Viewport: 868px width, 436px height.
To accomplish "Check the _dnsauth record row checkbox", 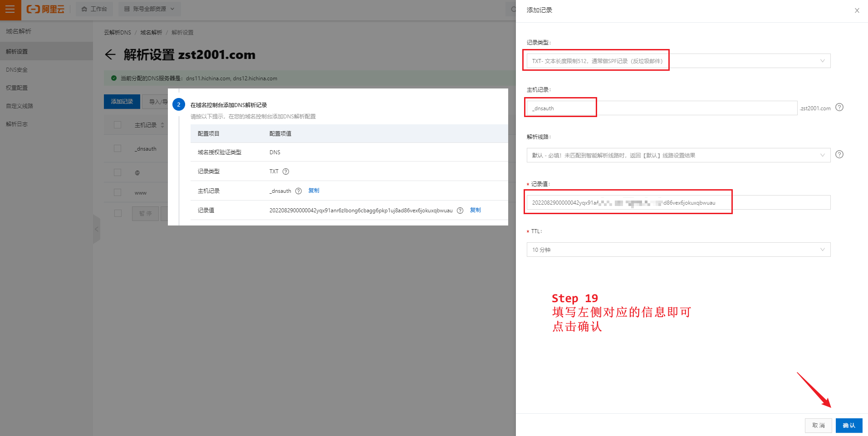I will coord(118,148).
